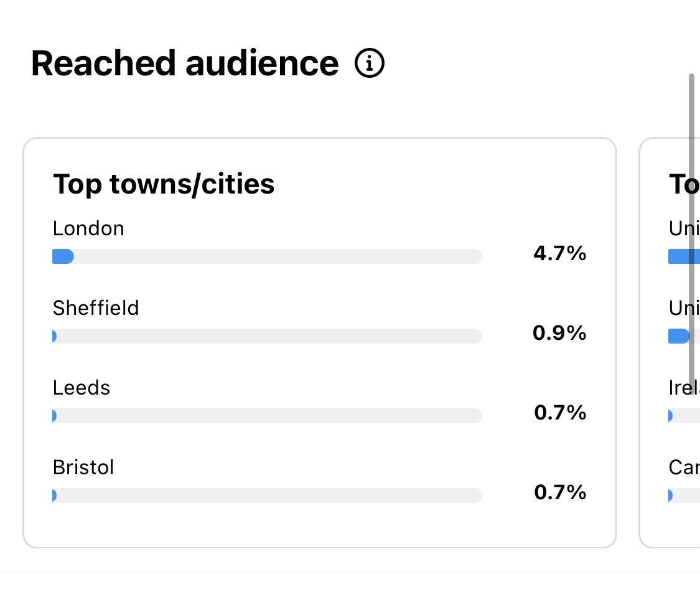Click the cut-off 'Can' country label
The width and height of the screenshot is (700, 595).
point(684,467)
